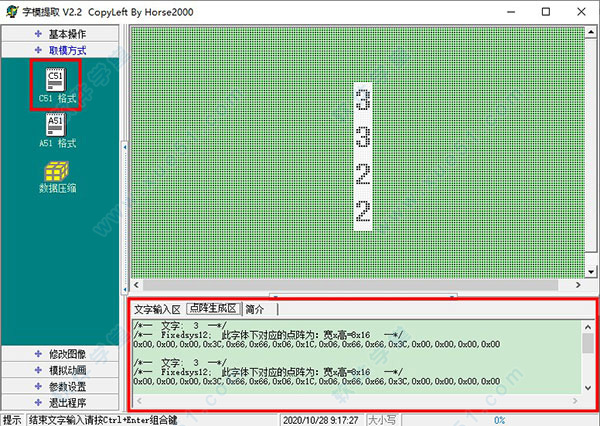
Task: Click the left sidebar collapse splitter handle
Action: [x=125, y=146]
